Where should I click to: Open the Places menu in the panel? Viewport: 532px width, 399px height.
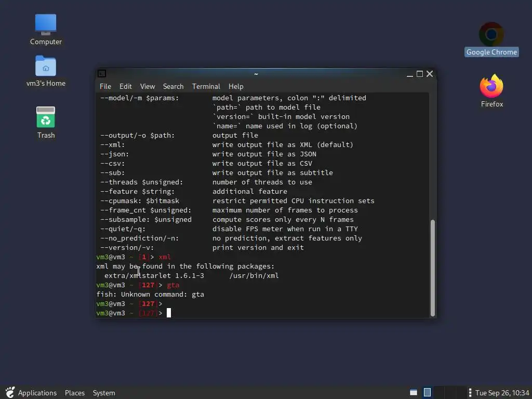click(75, 393)
